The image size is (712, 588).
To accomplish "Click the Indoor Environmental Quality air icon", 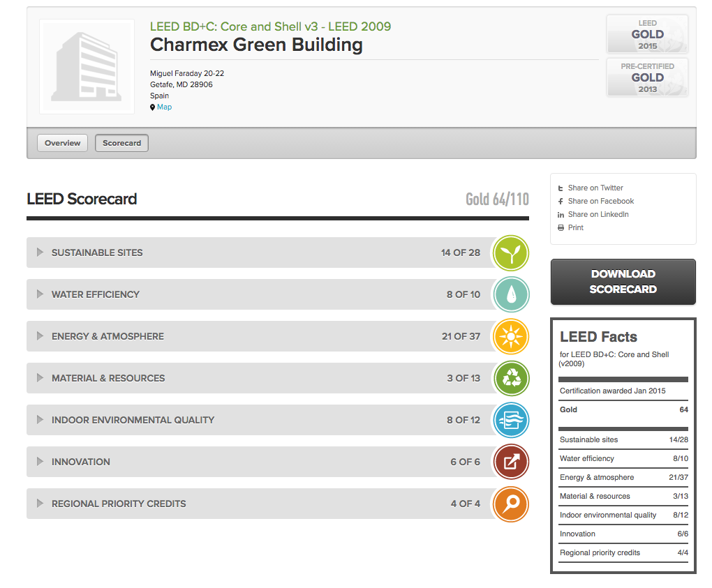I will coord(511,420).
